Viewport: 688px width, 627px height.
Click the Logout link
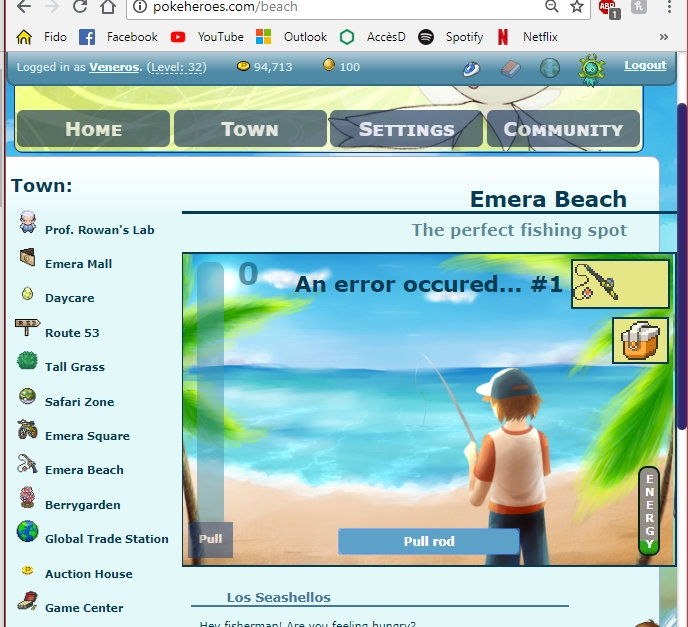(645, 65)
